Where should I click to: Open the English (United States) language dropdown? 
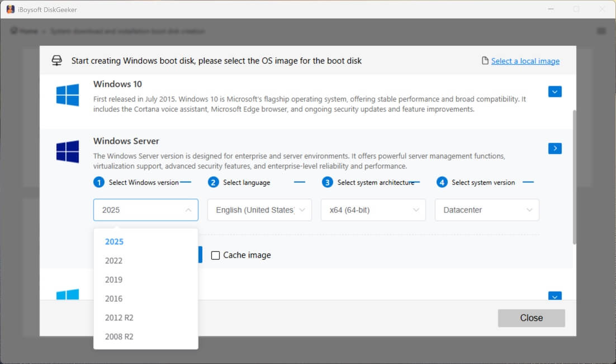(259, 210)
